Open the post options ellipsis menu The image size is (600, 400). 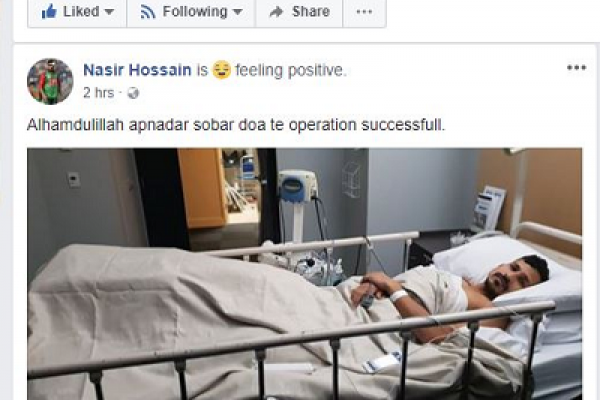tap(576, 68)
